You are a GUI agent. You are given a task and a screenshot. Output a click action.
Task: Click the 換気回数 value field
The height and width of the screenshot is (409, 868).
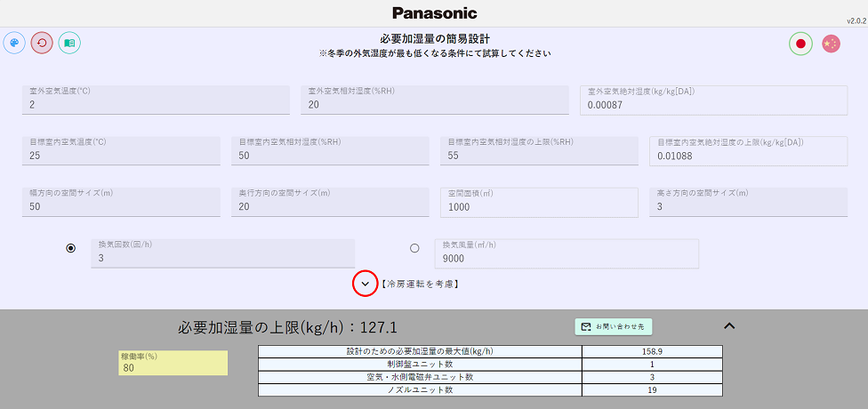(x=222, y=258)
